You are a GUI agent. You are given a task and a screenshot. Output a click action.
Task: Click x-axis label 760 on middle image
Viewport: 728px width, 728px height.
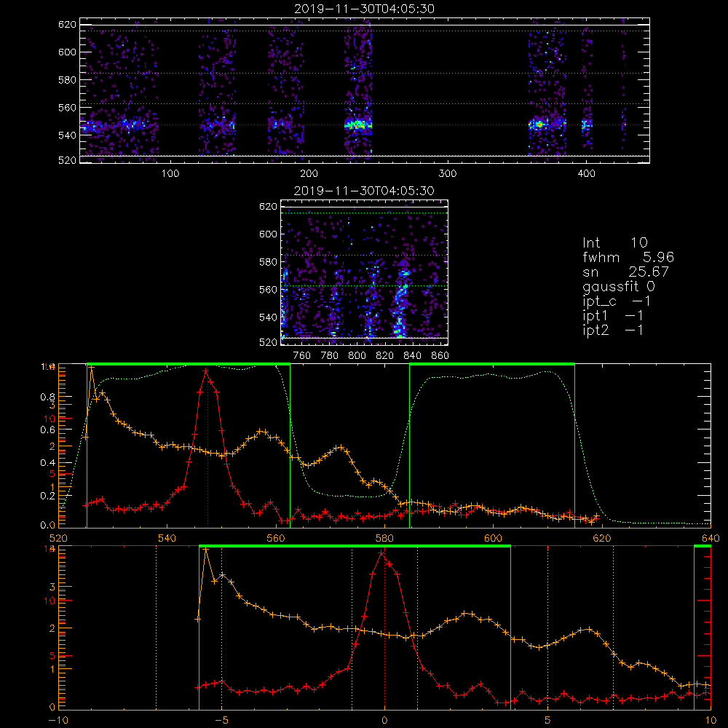point(302,356)
